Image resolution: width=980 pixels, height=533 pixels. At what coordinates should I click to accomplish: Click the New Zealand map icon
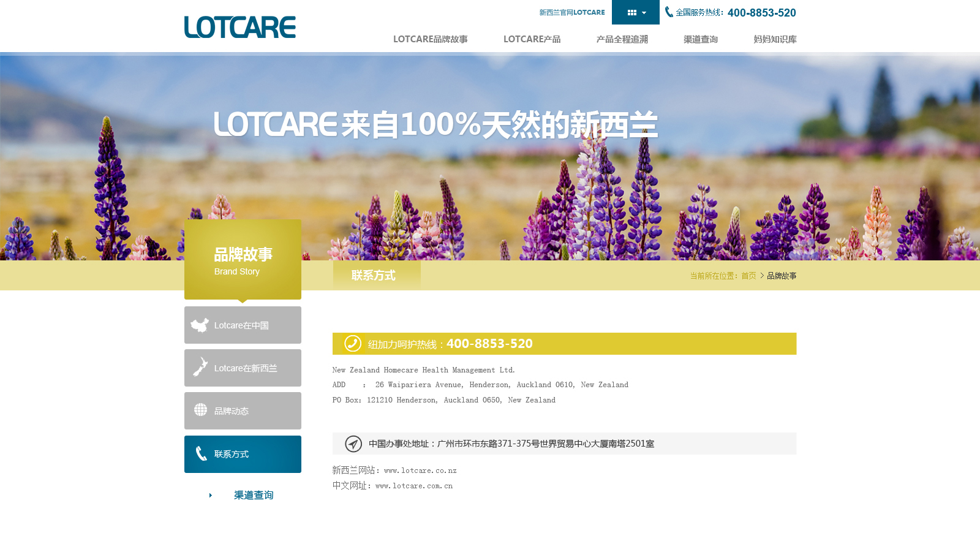(200, 366)
